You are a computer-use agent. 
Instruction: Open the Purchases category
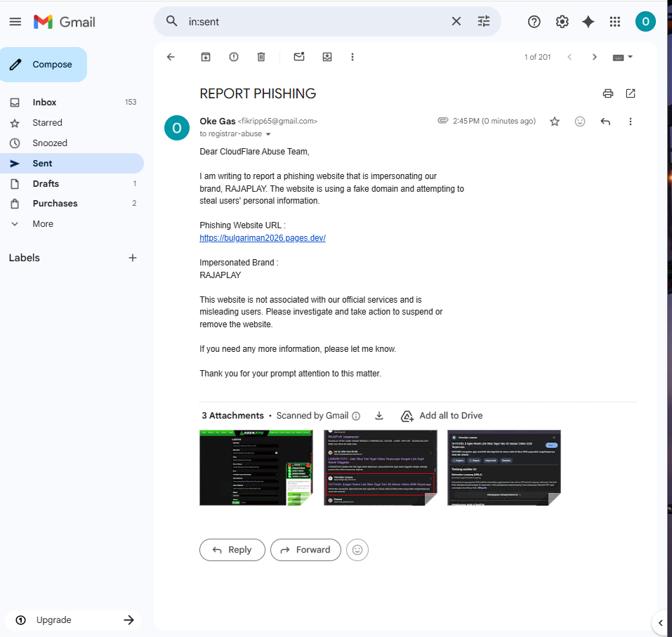tap(72, 203)
